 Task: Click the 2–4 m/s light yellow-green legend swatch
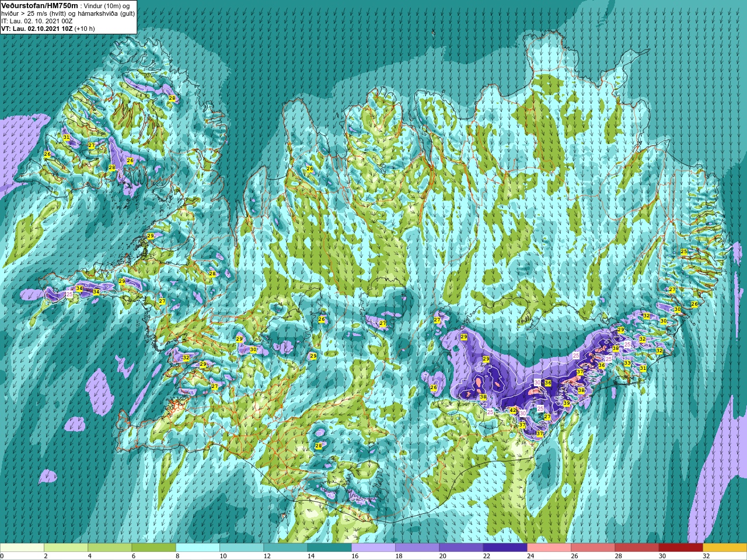coord(66,548)
